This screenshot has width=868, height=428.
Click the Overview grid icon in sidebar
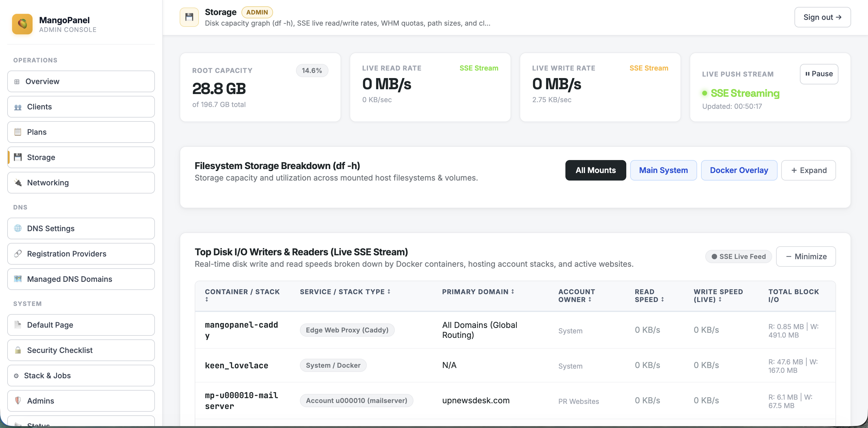tap(17, 82)
